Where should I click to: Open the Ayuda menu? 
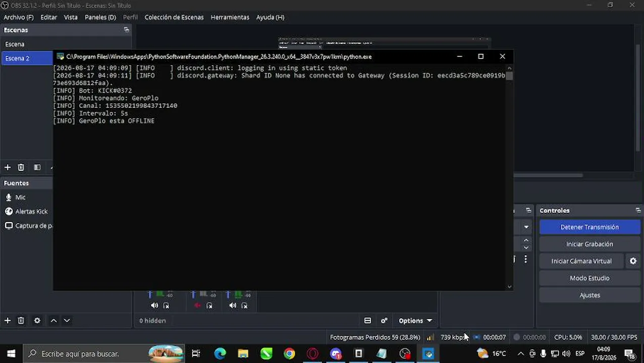[x=270, y=17]
